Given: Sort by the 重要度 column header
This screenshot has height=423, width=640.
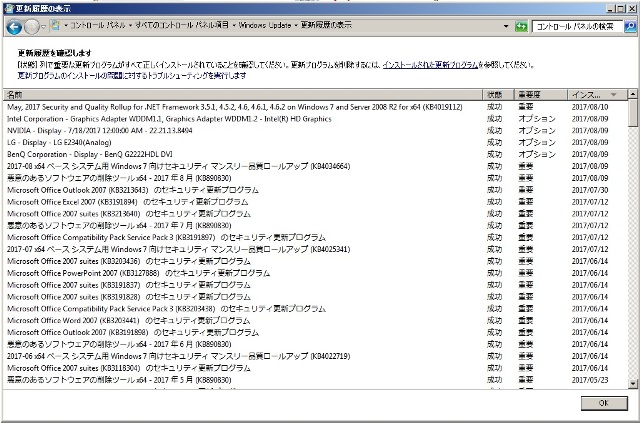Looking at the screenshot, I should point(541,95).
